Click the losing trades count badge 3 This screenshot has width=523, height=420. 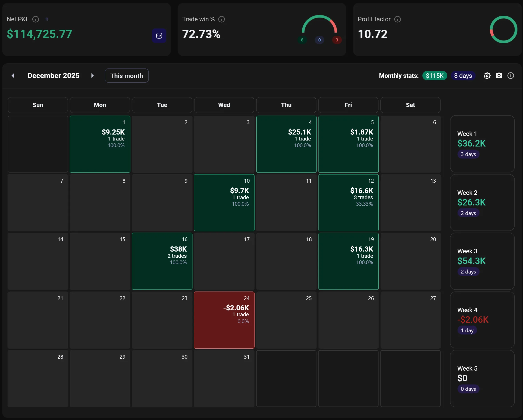[x=337, y=40]
